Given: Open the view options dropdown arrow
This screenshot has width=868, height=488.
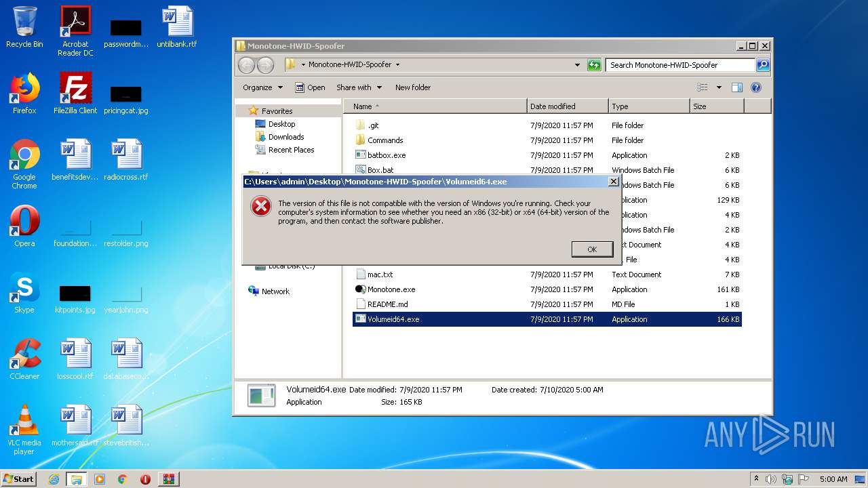Looking at the screenshot, I should click(719, 87).
